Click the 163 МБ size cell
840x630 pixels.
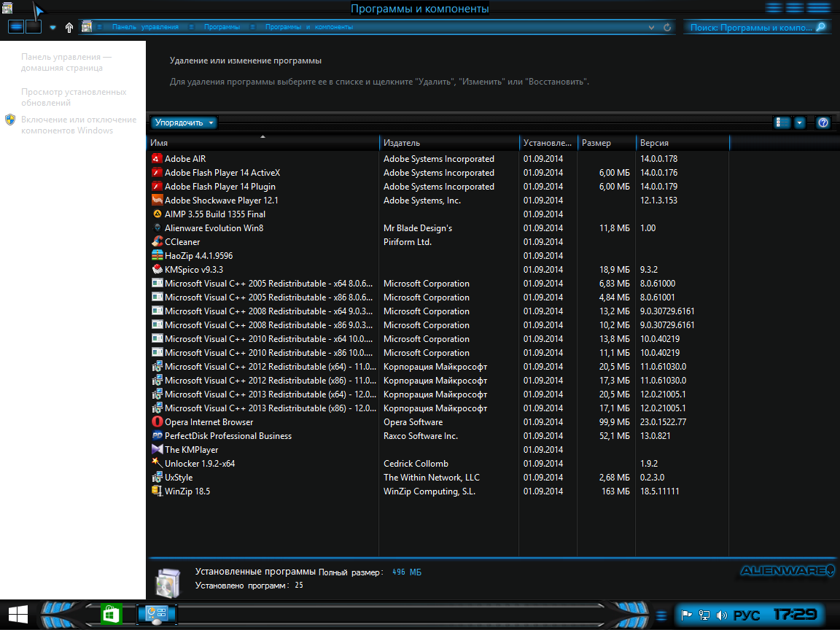[x=615, y=491]
